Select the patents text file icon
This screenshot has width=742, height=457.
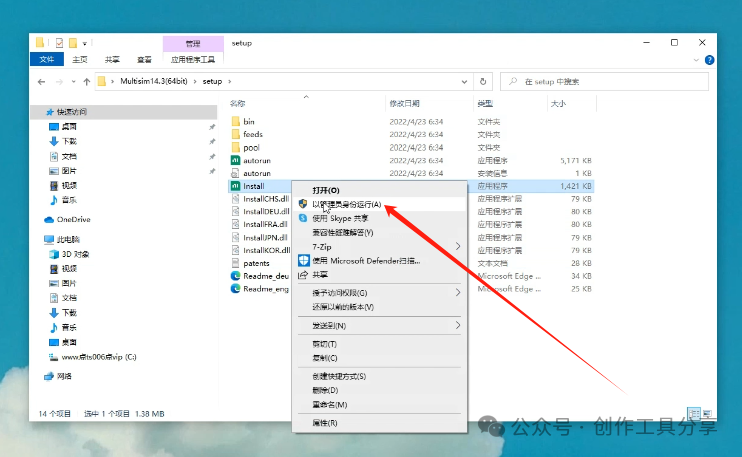(235, 263)
